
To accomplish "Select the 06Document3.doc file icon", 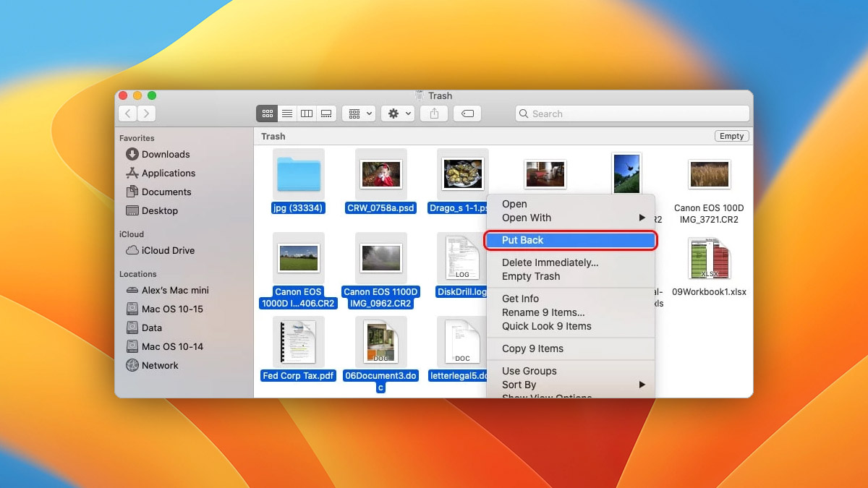I will click(x=381, y=342).
